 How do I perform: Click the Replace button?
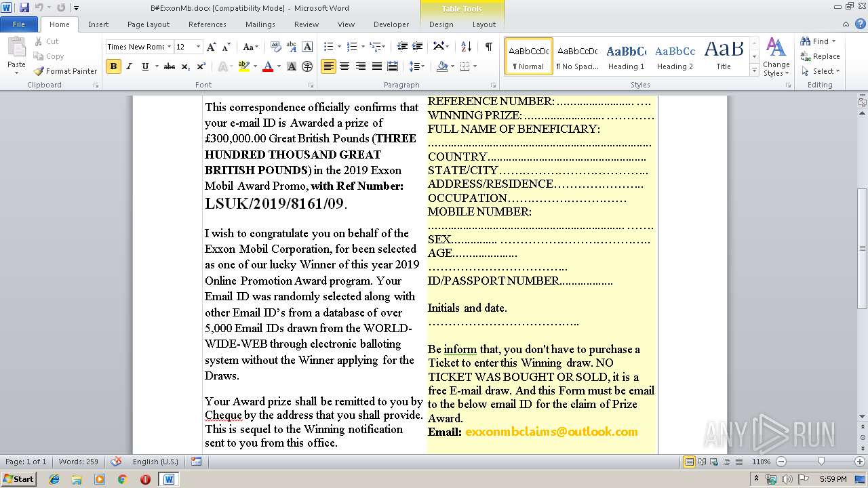pyautogui.click(x=820, y=56)
